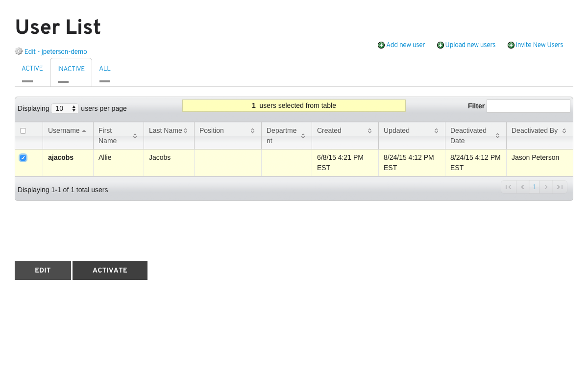Uncheck the ajacobs row checkbox

tap(23, 158)
